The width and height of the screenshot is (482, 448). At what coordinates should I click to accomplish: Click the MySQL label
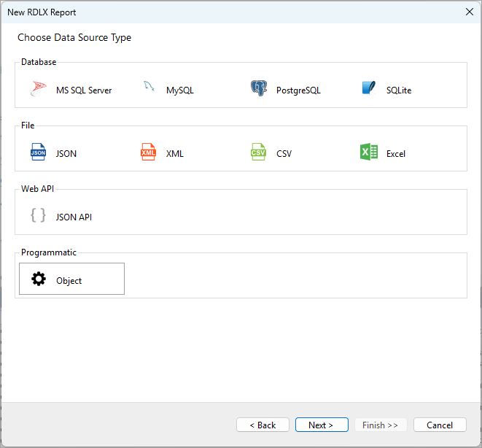point(180,90)
